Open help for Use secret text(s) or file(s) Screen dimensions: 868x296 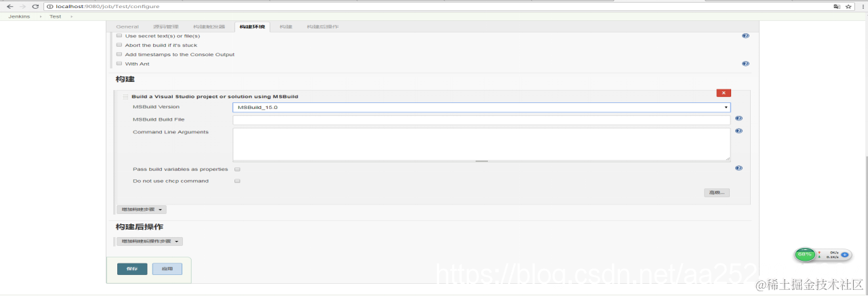click(x=745, y=35)
